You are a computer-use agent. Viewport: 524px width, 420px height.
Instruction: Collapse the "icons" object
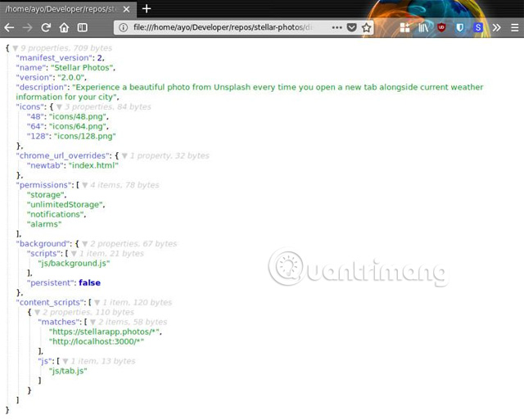(59, 107)
